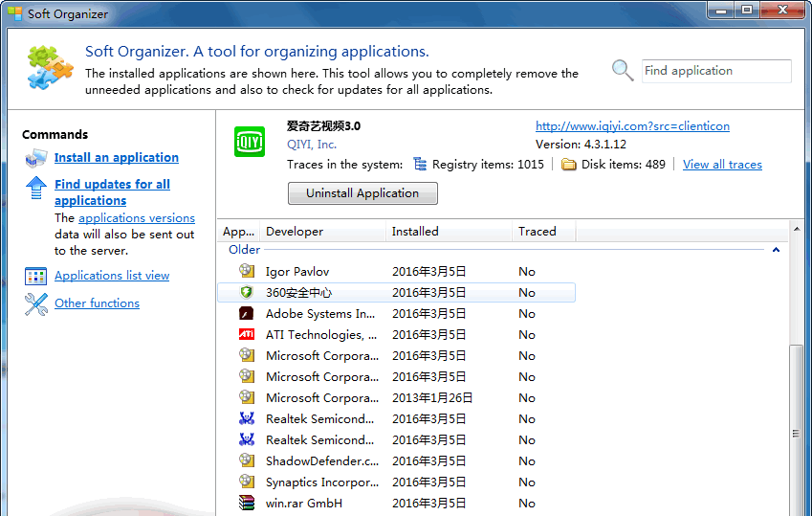This screenshot has height=516, width=812.
Task: Click the search magnifier icon
Action: 623,71
